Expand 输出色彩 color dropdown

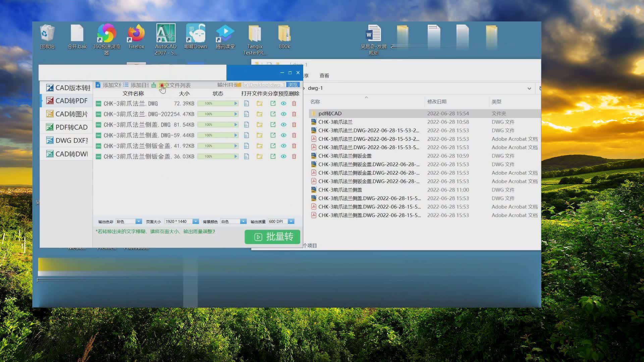coord(138,222)
